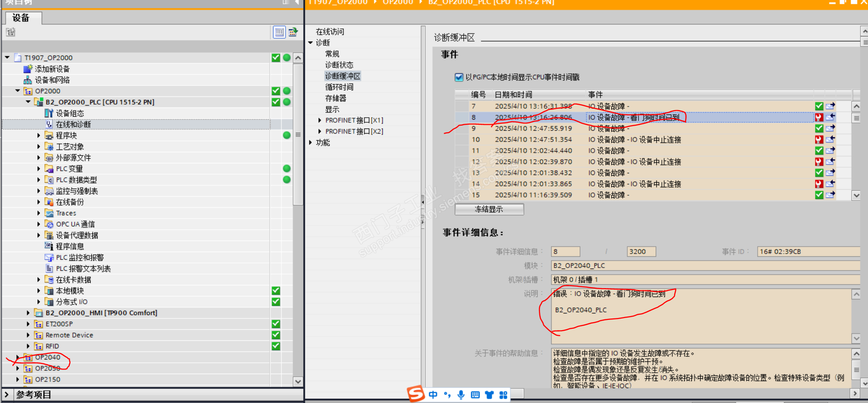Expand the OP2150 group
Screen dimensions: 868x403
click(18, 379)
